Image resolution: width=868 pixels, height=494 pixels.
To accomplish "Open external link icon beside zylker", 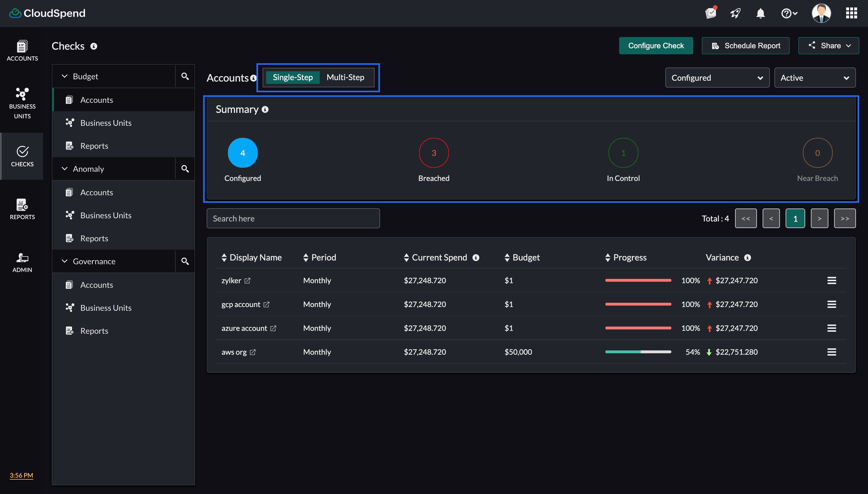I will pyautogui.click(x=247, y=281).
